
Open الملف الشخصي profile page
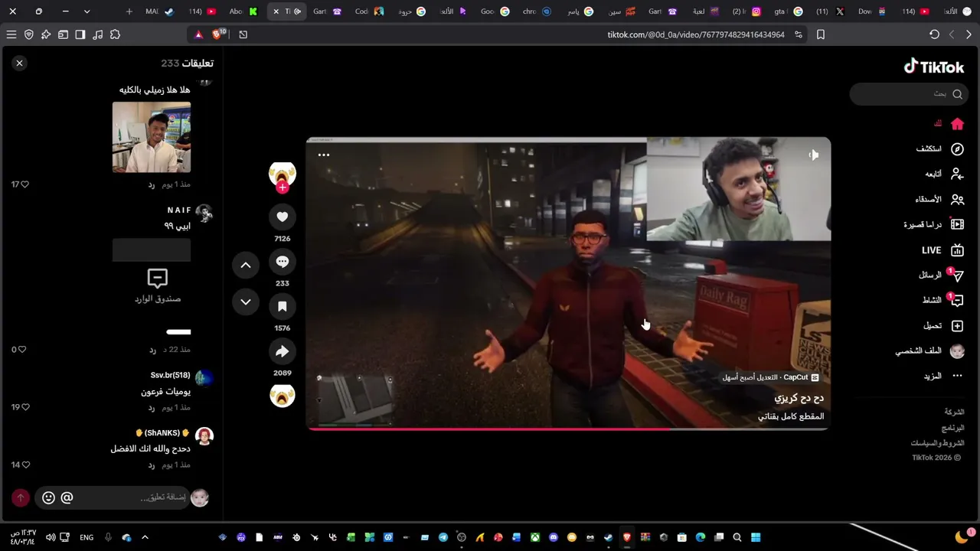coord(929,351)
